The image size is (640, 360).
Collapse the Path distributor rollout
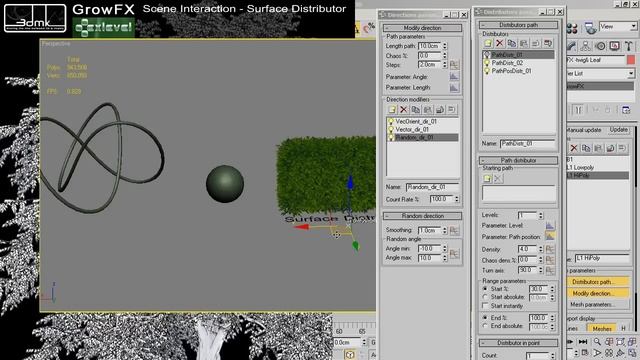[x=518, y=160]
